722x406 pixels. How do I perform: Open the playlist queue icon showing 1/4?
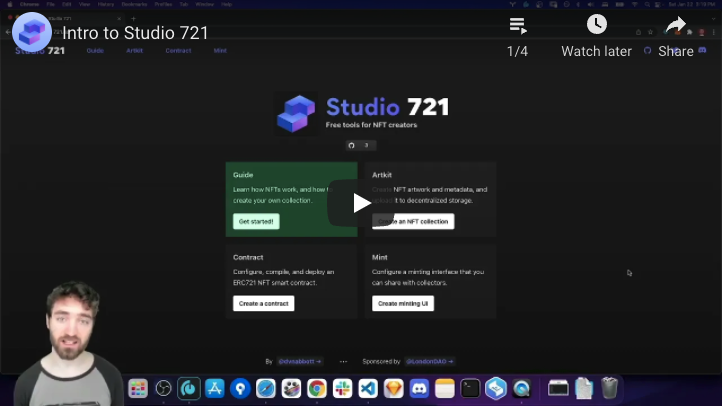[518, 25]
